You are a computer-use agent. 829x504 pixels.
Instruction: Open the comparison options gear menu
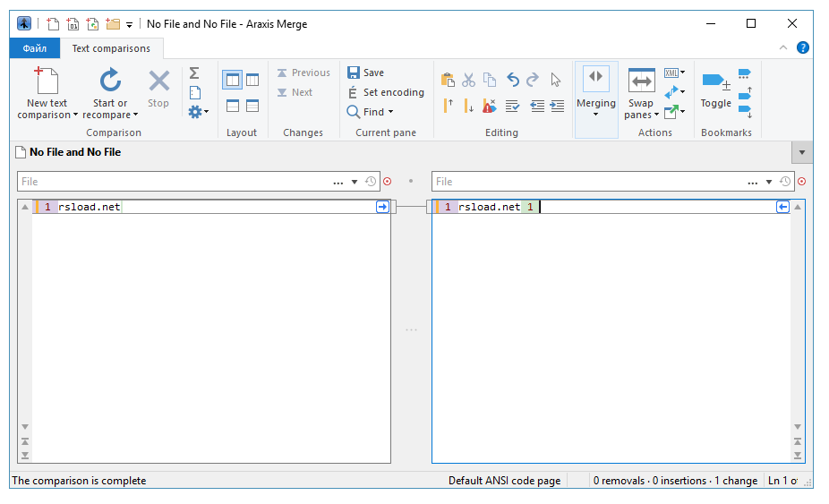tap(198, 112)
